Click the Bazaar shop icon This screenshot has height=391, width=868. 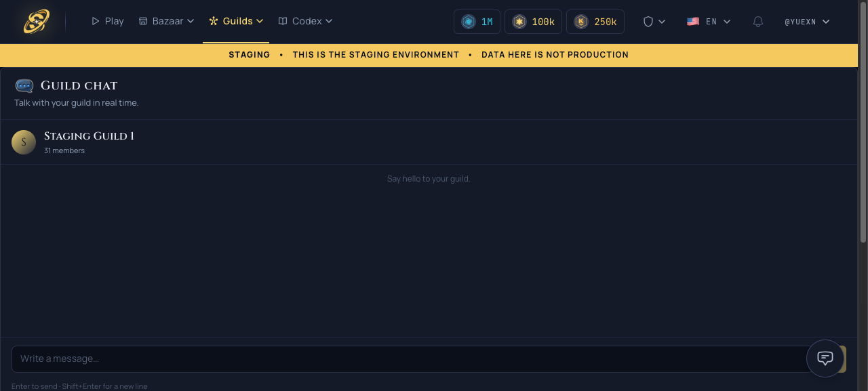pos(143,21)
